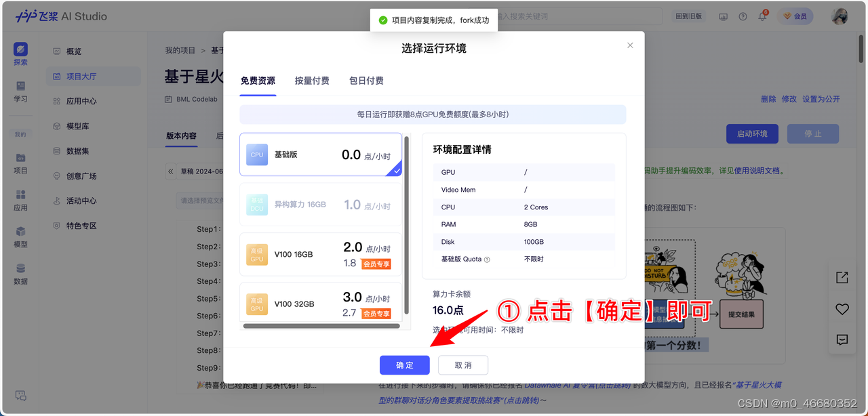This screenshot has width=868, height=416.
Task: Open the comment feedback icon
Action: pyautogui.click(x=842, y=340)
